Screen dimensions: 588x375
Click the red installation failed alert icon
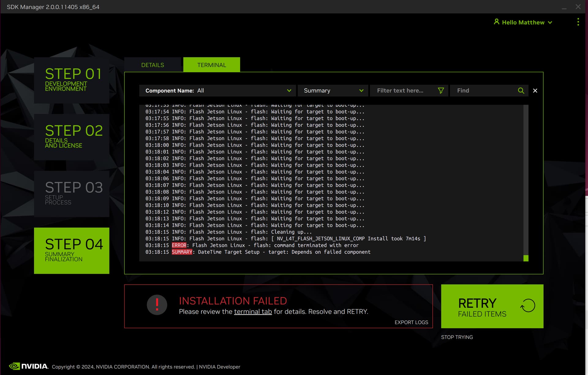(x=157, y=305)
